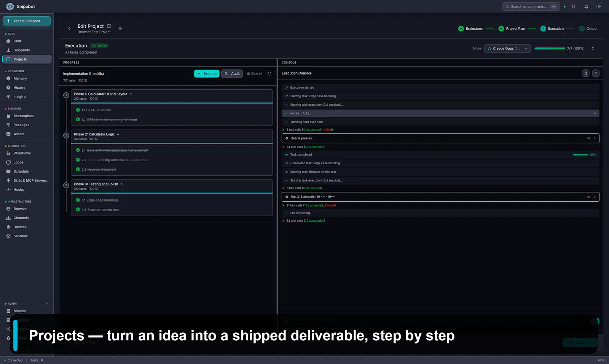609x364 pixels.
Task: Go to the Brainstorm step
Action: tap(470, 29)
